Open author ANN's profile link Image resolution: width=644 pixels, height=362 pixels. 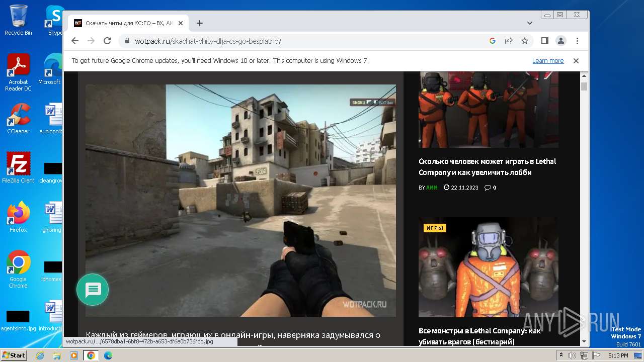(432, 188)
